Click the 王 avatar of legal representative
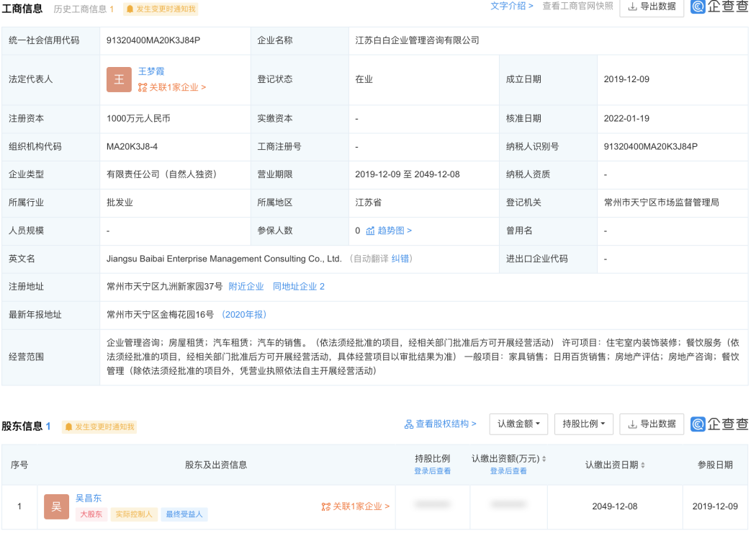This screenshot has width=756, height=536. 119,79
